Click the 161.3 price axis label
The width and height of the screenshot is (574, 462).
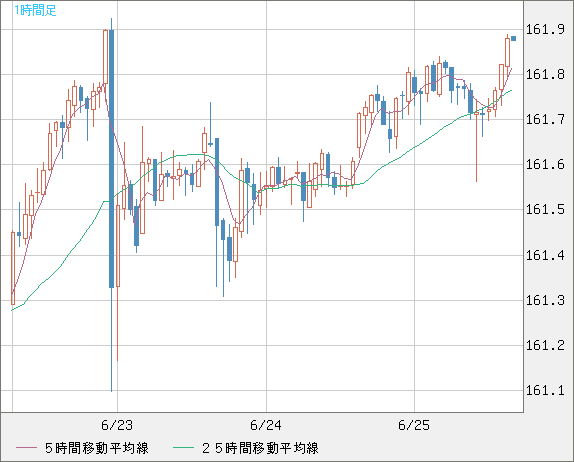(x=545, y=300)
